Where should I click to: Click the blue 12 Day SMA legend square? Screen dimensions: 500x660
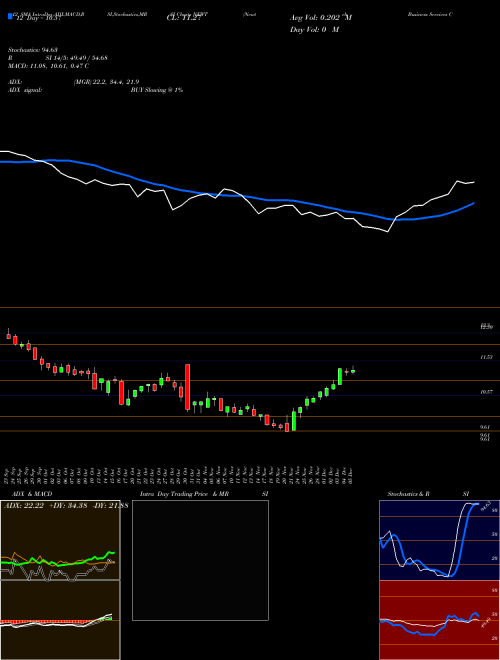coord(11,17)
